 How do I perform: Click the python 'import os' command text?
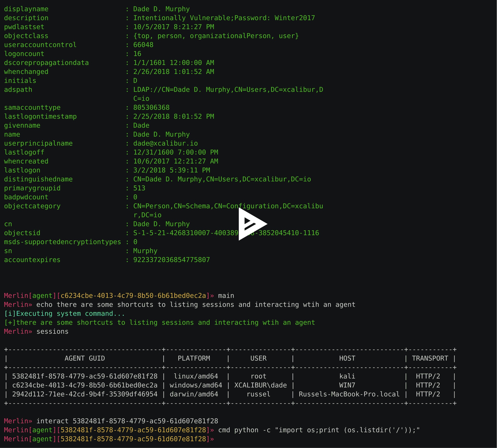pyautogui.click(x=319, y=430)
